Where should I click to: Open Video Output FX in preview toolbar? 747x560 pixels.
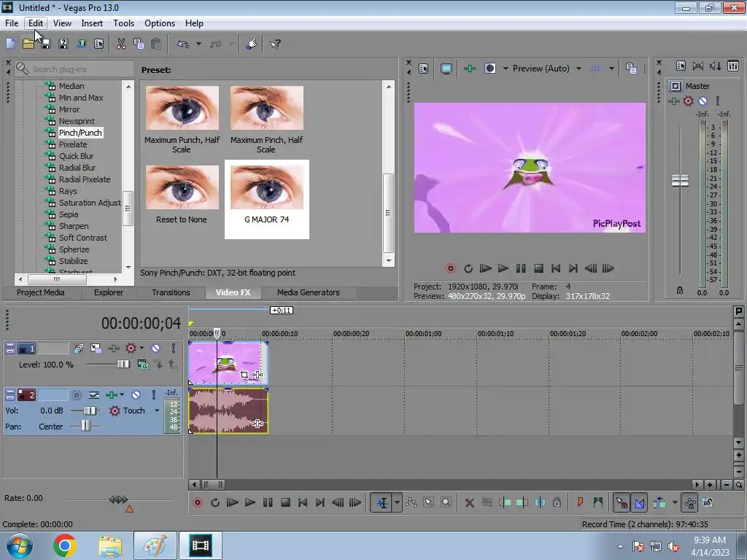(470, 69)
